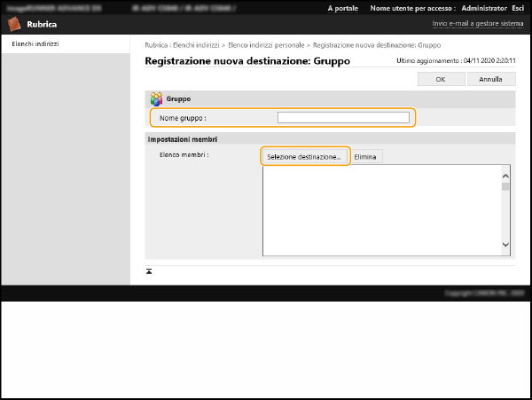The width and height of the screenshot is (532, 400).
Task: Select Elenchi indirizzi in left sidebar
Action: (35, 43)
